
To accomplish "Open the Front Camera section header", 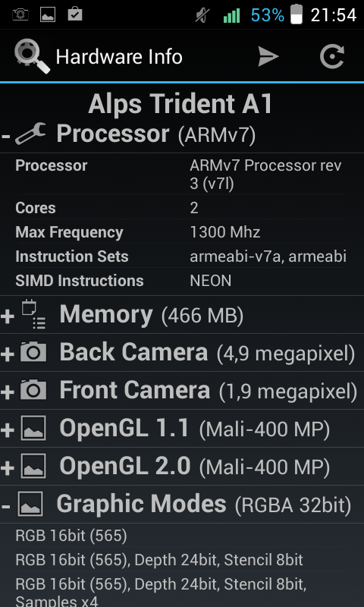I will click(182, 390).
